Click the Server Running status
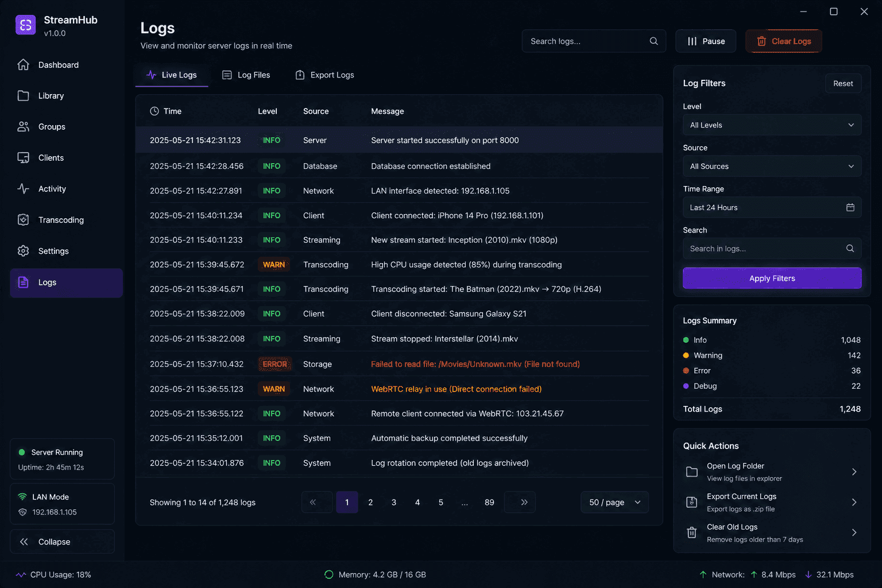Screen dimensions: 882x588 point(62,459)
